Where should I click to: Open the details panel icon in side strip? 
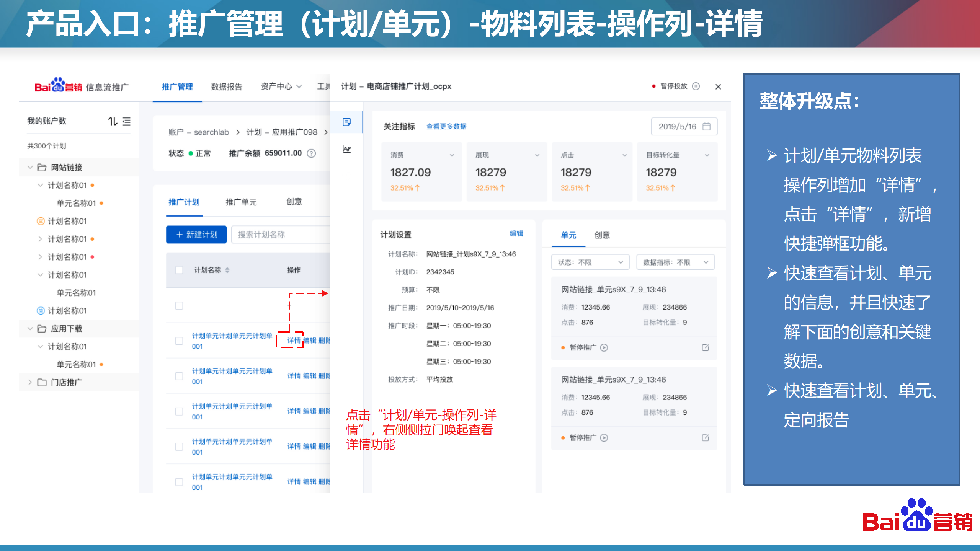[x=346, y=122]
